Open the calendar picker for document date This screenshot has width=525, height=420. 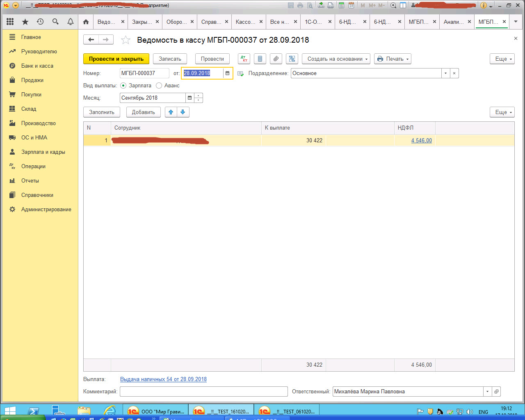pos(228,73)
